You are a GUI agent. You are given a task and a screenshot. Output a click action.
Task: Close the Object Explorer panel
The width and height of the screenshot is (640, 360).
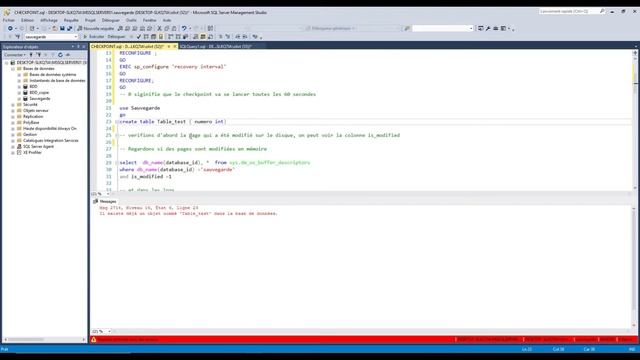pyautogui.click(x=84, y=47)
